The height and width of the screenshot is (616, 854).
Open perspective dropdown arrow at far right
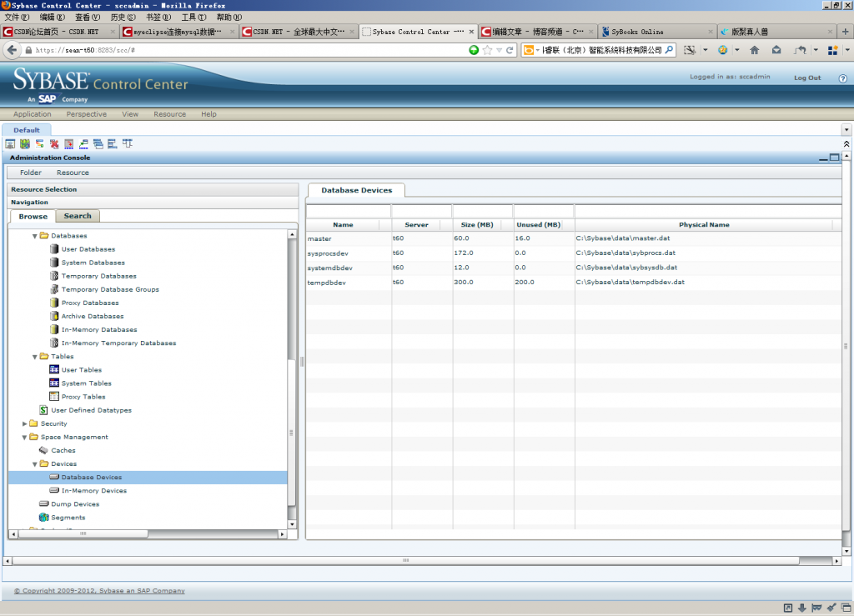tap(846, 130)
